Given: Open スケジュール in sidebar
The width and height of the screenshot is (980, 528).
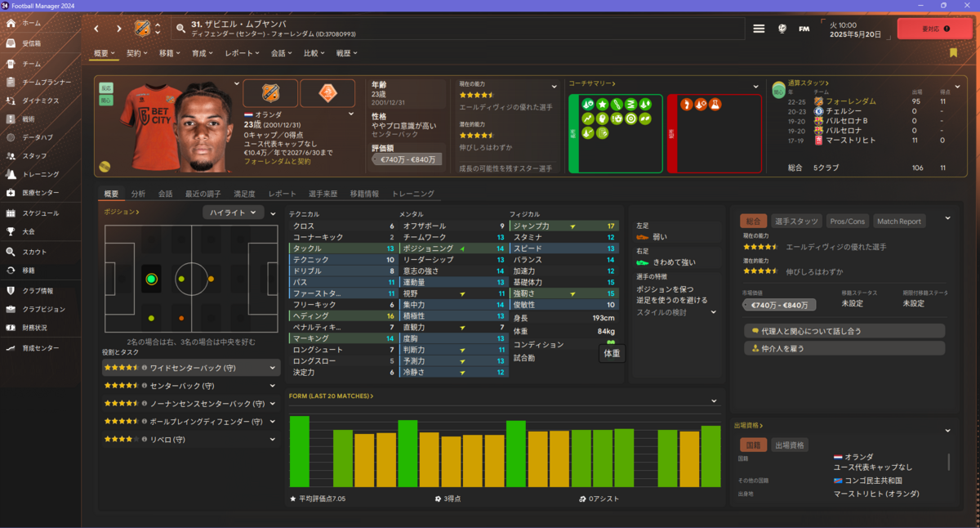Looking at the screenshot, I should [x=41, y=213].
